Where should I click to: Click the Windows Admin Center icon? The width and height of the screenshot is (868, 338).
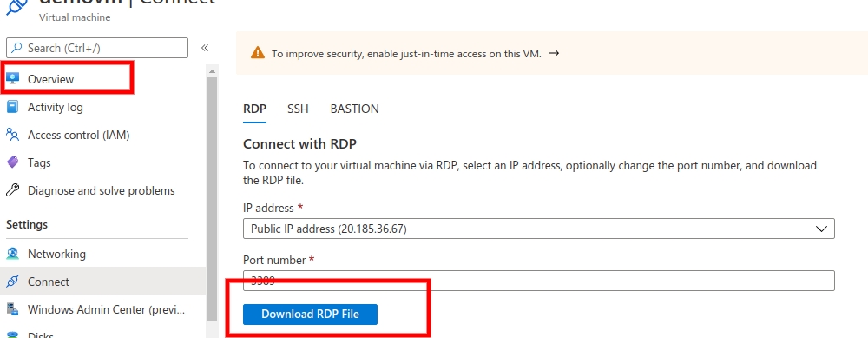[12, 309]
